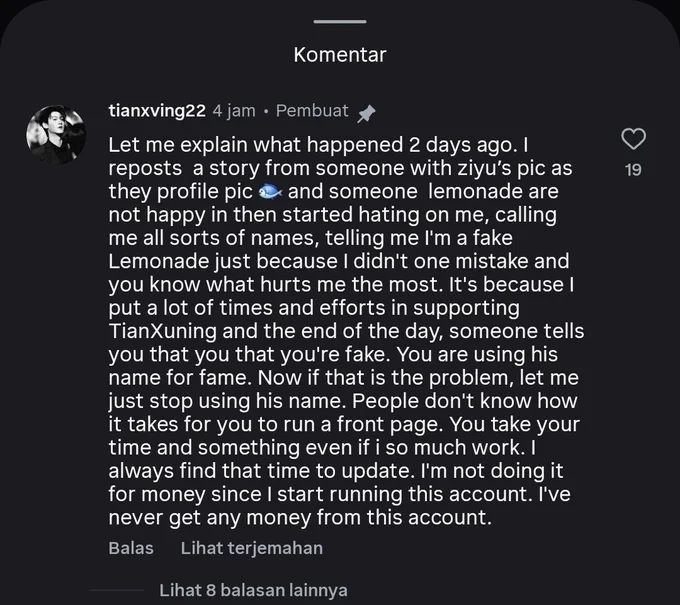Translate comment via Lihat terjemahan

(x=252, y=548)
